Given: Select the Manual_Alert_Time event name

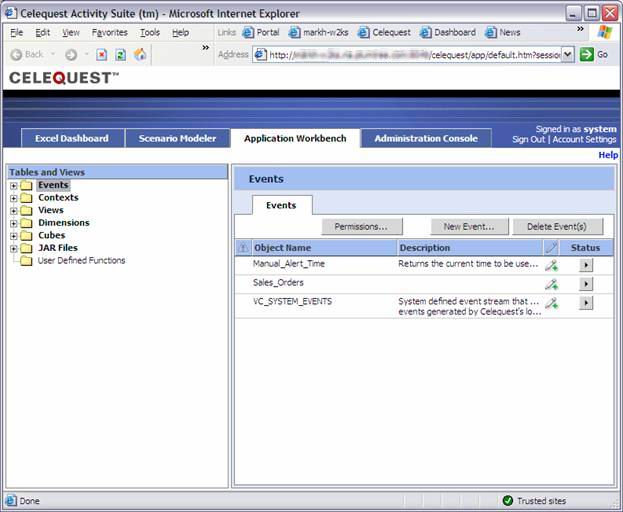Looking at the screenshot, I should 289,264.
